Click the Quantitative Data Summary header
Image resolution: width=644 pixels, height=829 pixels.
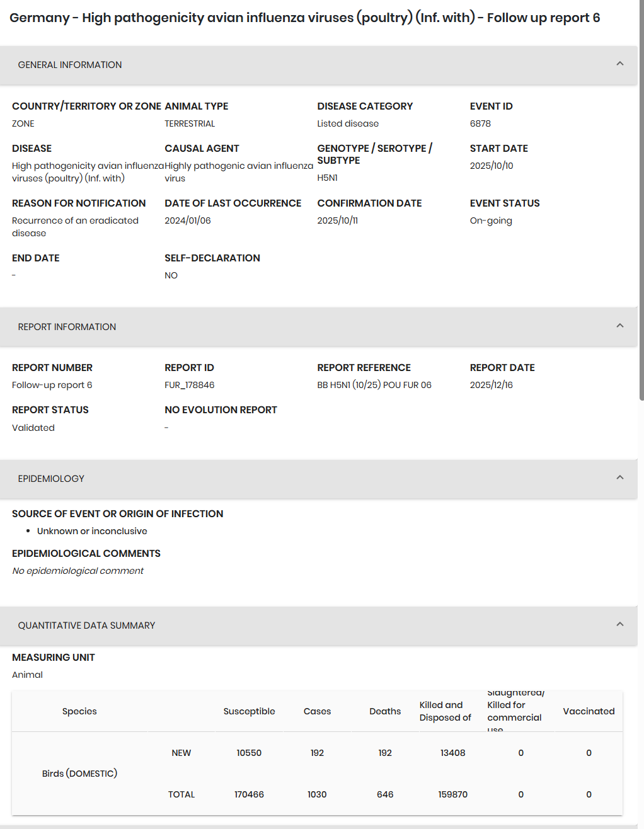(x=319, y=626)
